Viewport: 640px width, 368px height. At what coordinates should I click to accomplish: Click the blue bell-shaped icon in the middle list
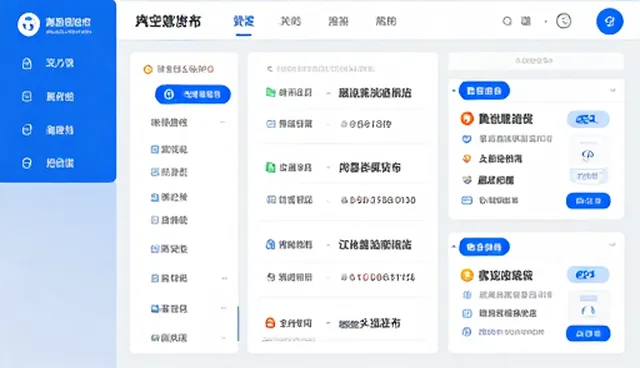pos(270,244)
